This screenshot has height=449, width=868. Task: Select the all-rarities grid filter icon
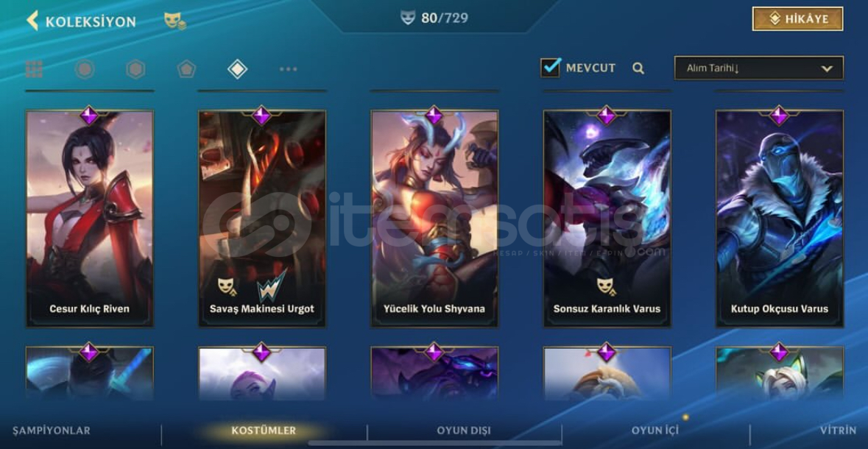[x=34, y=69]
